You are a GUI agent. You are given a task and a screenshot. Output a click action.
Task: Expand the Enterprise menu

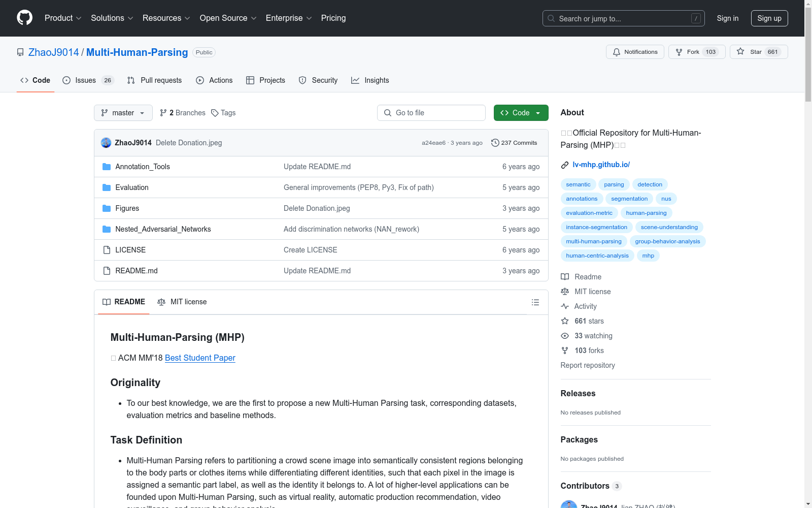pos(289,18)
